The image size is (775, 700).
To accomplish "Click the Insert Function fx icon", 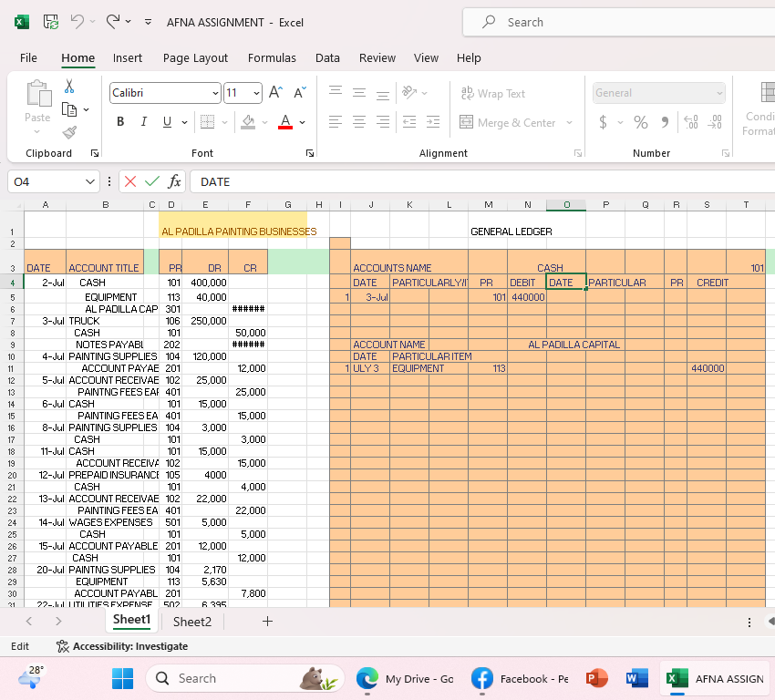I will pos(174,181).
